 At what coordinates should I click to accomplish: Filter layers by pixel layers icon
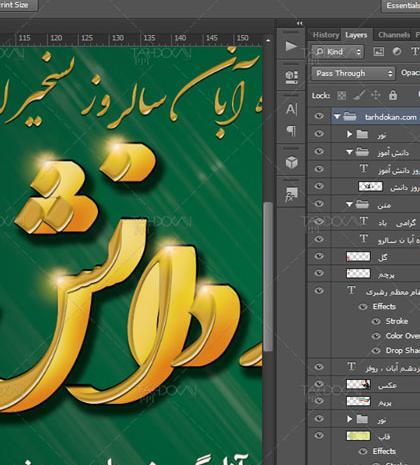click(378, 52)
